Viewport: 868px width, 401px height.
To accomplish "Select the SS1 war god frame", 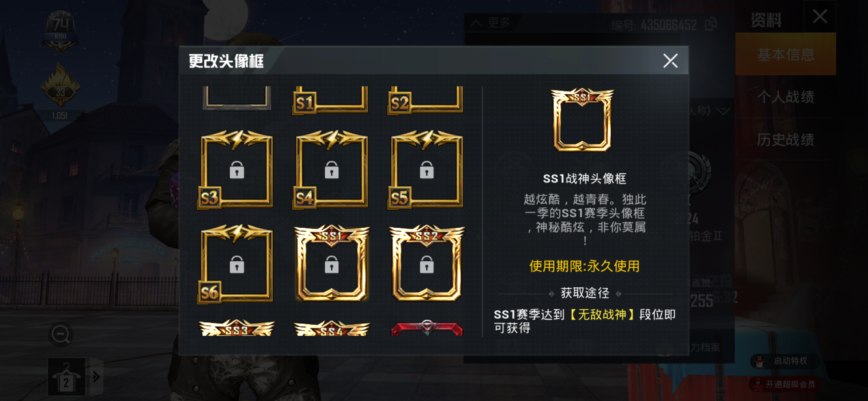I will tap(331, 264).
